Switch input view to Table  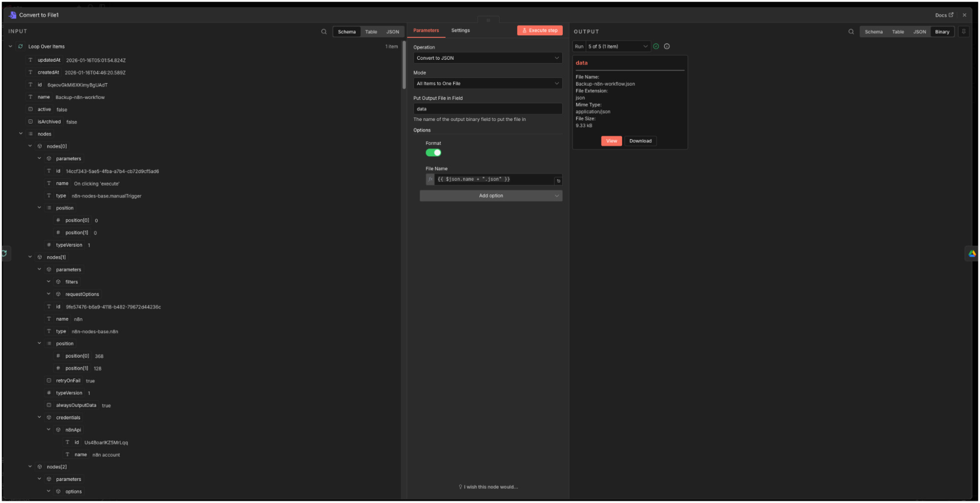(371, 32)
